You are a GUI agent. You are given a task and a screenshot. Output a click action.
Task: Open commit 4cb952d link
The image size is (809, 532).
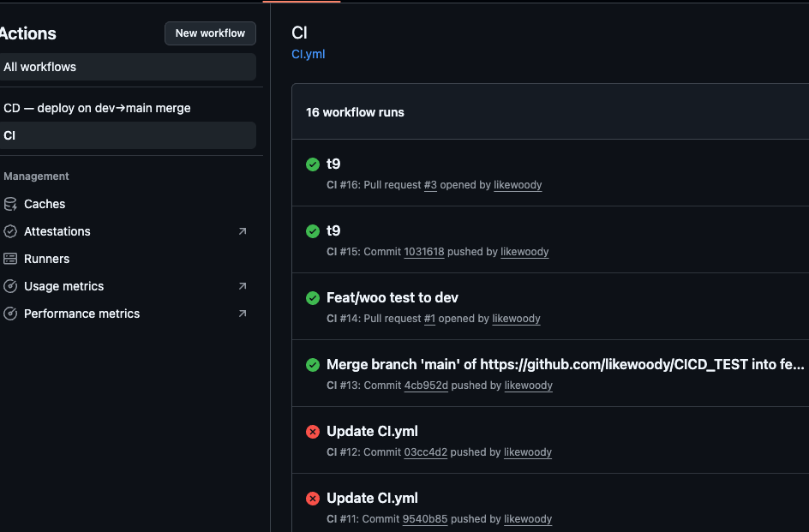(426, 386)
